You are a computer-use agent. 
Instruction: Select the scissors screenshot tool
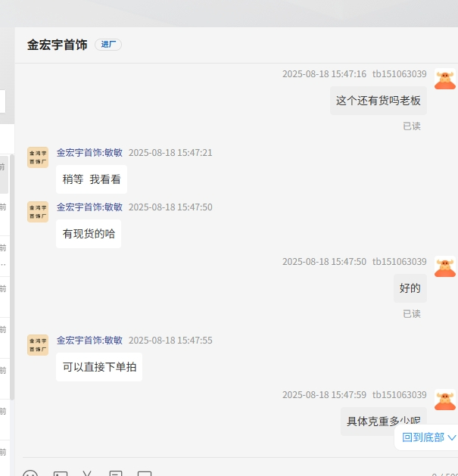[x=87, y=474]
